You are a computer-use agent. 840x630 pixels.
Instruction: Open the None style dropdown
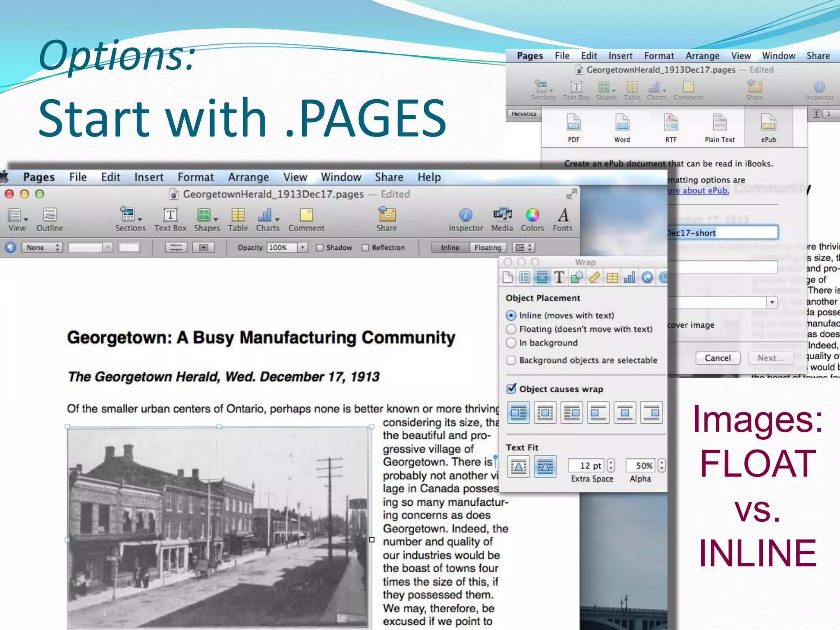(42, 248)
